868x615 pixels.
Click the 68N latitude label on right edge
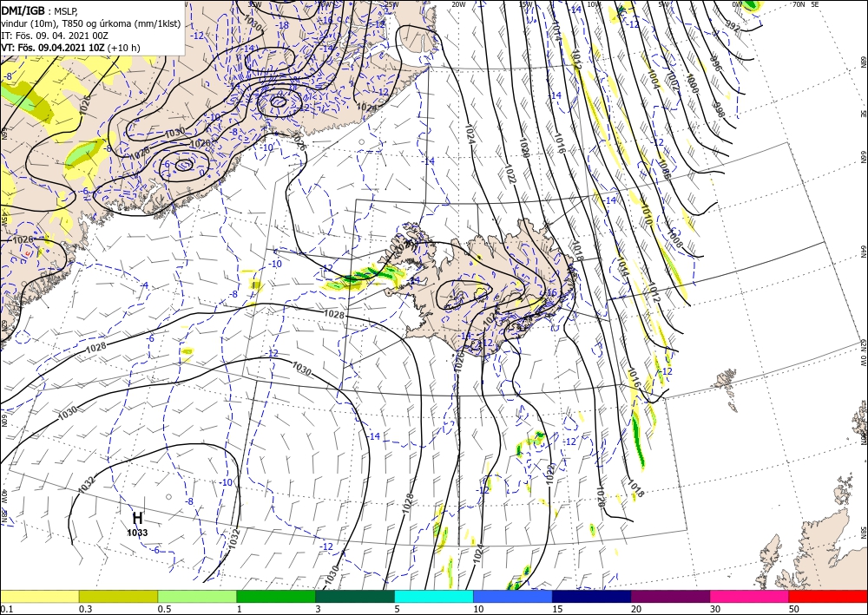pyautogui.click(x=863, y=62)
